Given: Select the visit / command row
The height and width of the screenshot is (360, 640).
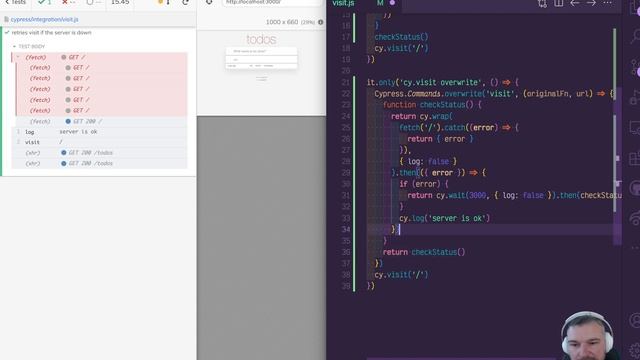Looking at the screenshot, I should [100, 142].
